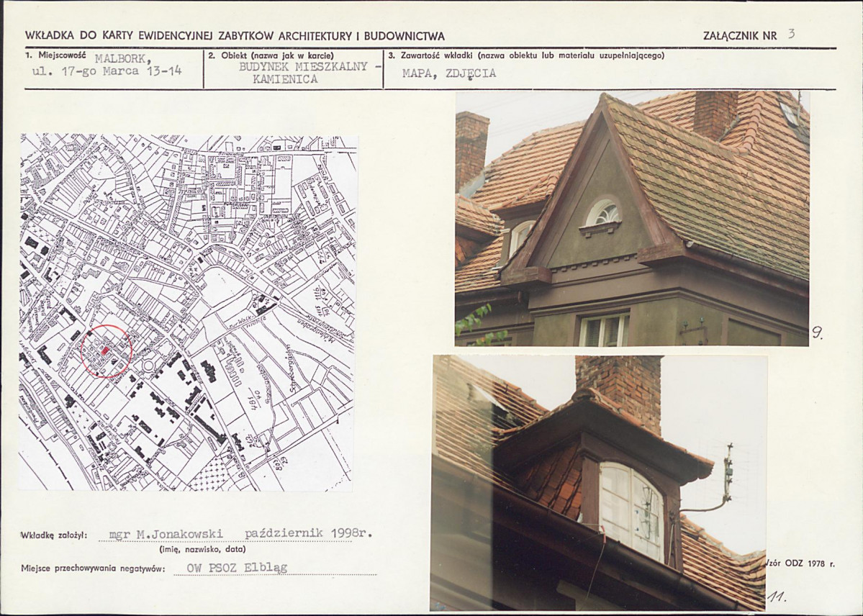The height and width of the screenshot is (616, 863).
Task: Click the label 'Miejsce przechowywania negatywów:'
Action: (x=93, y=569)
